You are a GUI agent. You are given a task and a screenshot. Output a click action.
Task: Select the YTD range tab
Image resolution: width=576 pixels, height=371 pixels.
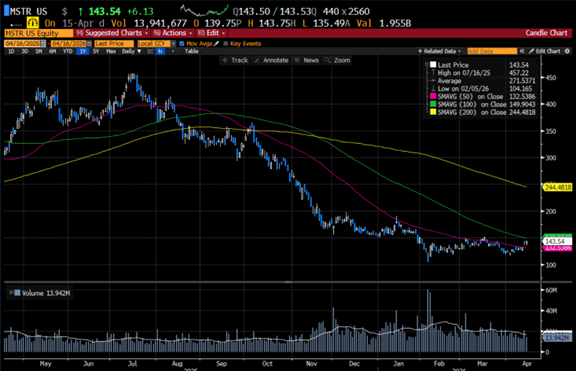[68, 51]
